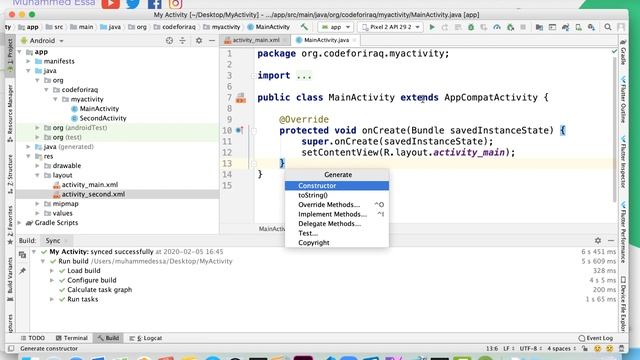
Task: Click the Debug app bug icon
Action: [471, 27]
